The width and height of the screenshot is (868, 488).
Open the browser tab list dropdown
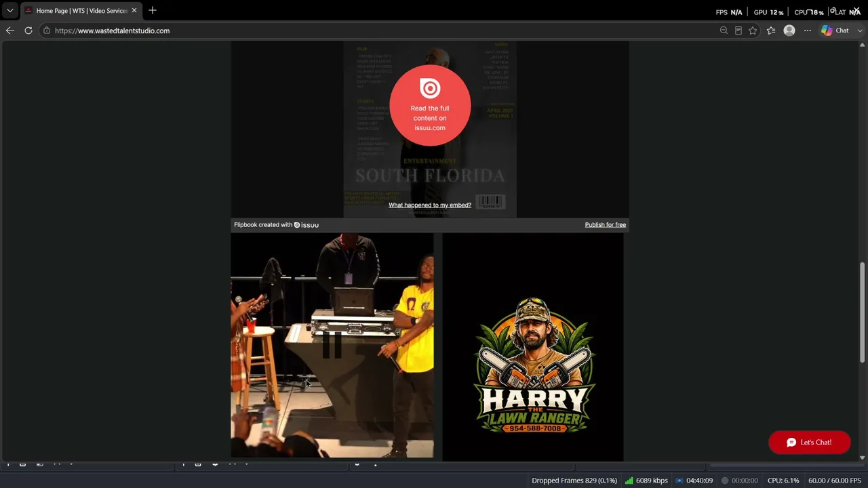[9, 11]
